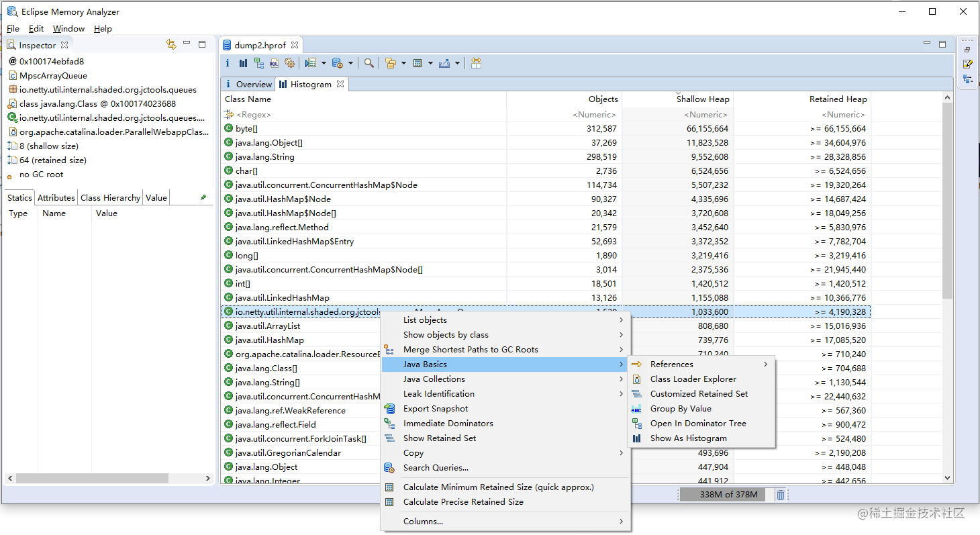Minimize the Inspector view panel

click(187, 43)
